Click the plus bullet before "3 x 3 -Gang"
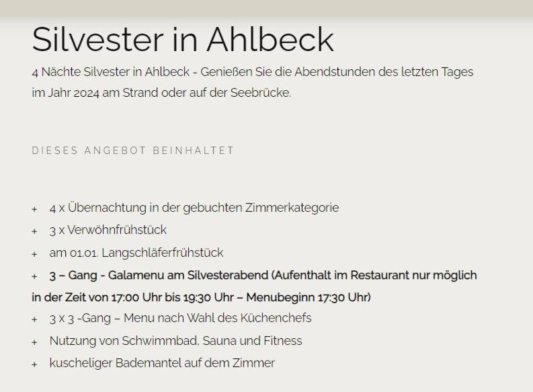533x392 pixels. pyautogui.click(x=34, y=319)
